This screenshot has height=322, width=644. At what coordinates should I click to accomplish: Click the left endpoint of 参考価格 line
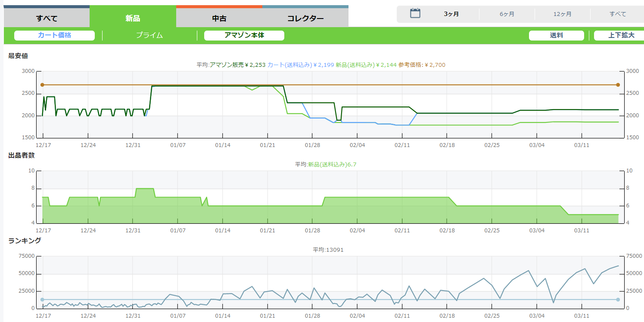pyautogui.click(x=42, y=85)
